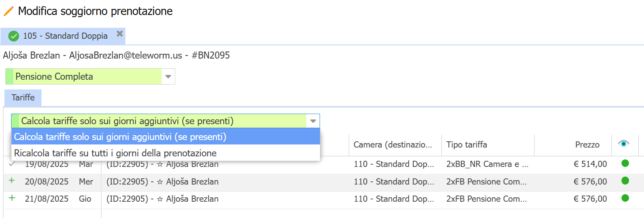This screenshot has height=218, width=644.
Task: Toggle the green dot on the 20/08/2025 row
Action: tap(625, 181)
